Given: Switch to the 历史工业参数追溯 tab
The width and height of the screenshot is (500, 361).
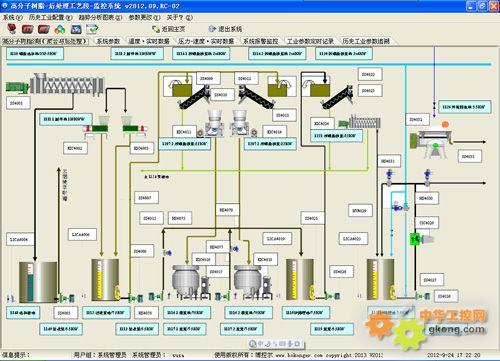Looking at the screenshot, I should [366, 41].
